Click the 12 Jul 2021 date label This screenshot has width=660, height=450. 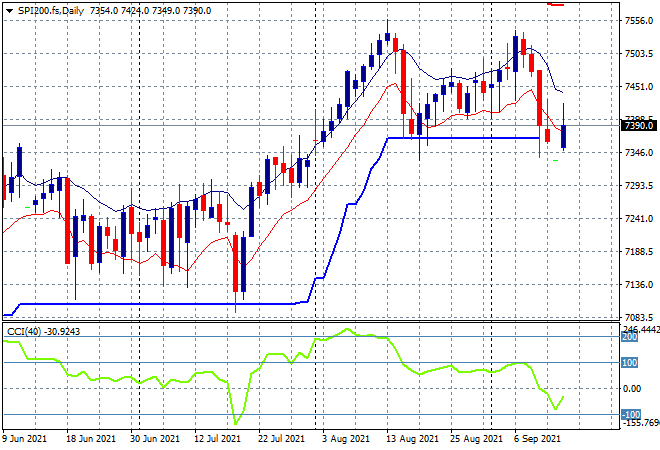tap(217, 439)
